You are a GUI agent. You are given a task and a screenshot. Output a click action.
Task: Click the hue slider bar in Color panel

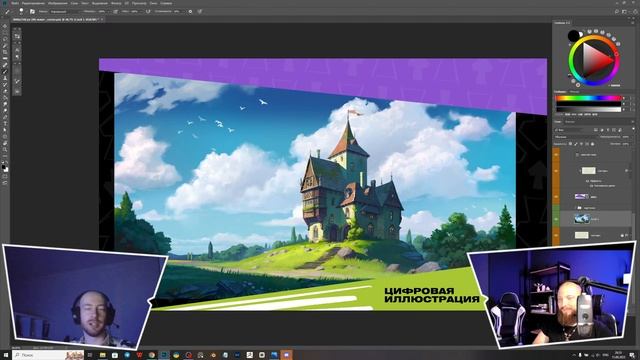coord(588,98)
